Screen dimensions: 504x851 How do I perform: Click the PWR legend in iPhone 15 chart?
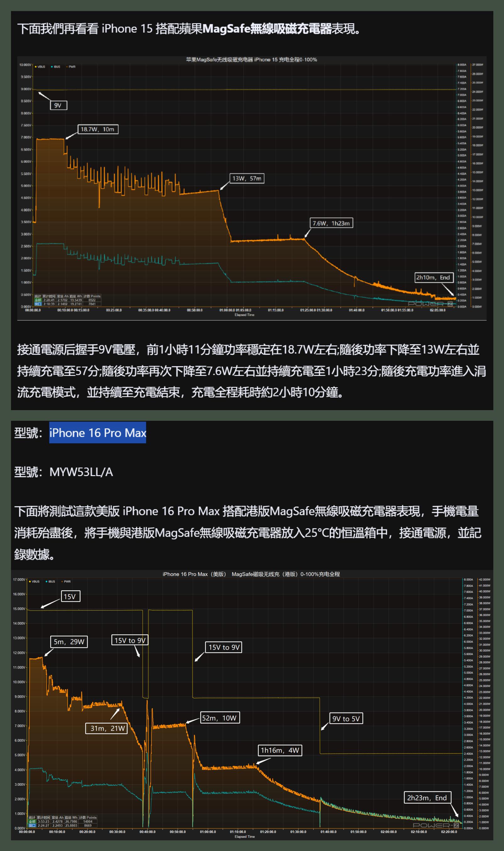coord(71,67)
